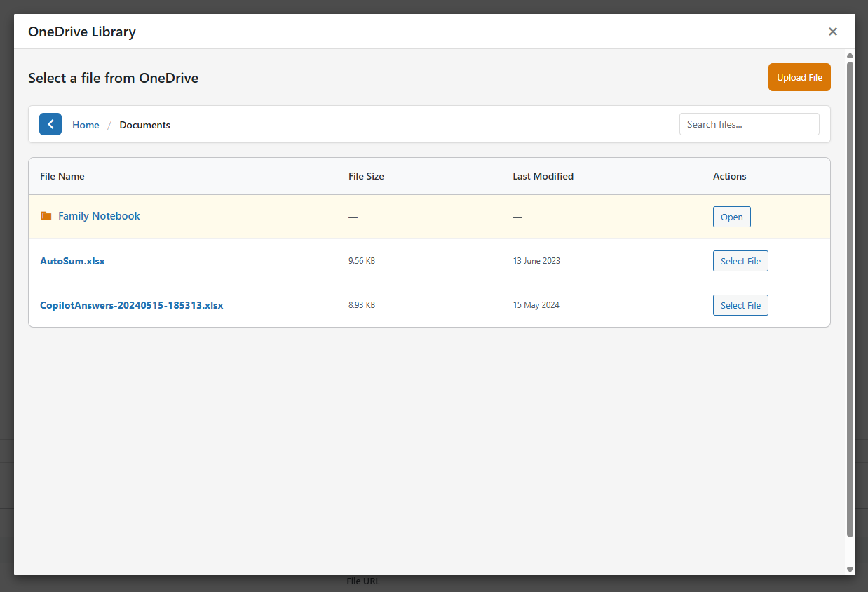The height and width of the screenshot is (592, 868).
Task: Click the Actions column header
Action: (x=729, y=176)
